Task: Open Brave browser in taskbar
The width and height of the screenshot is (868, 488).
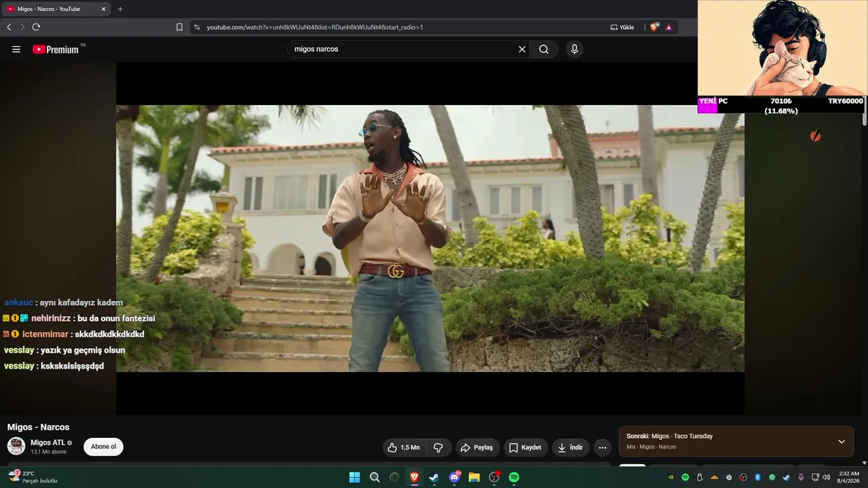Action: point(414,477)
